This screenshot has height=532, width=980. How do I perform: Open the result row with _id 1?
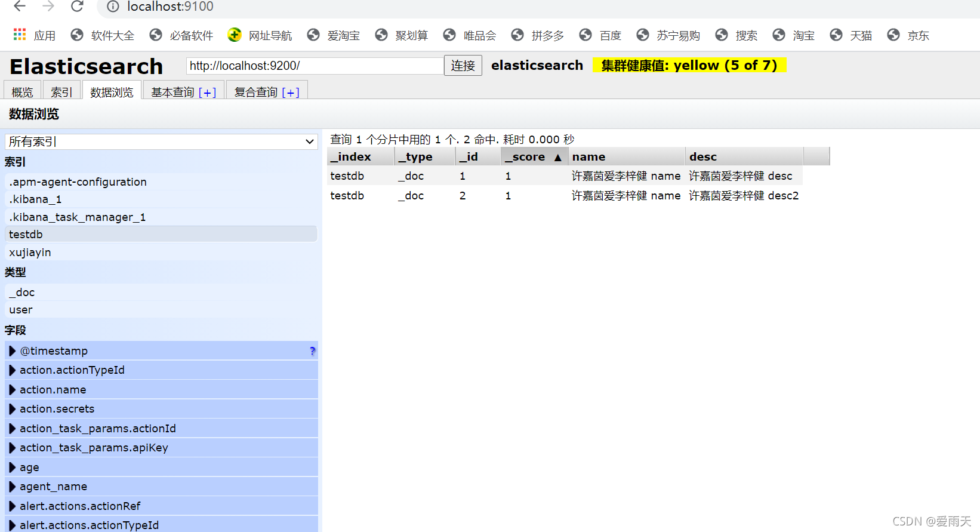coord(565,176)
